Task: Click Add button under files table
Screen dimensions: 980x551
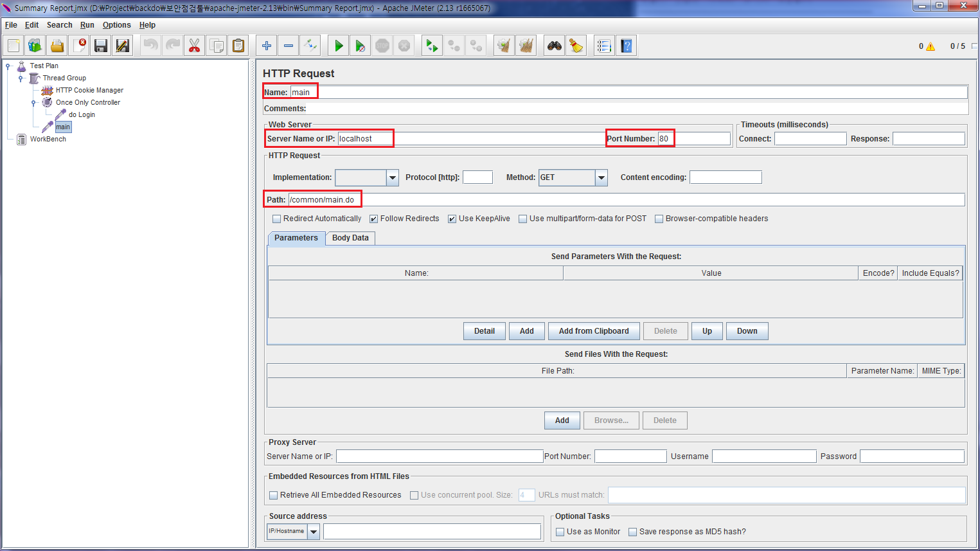Action: point(562,420)
